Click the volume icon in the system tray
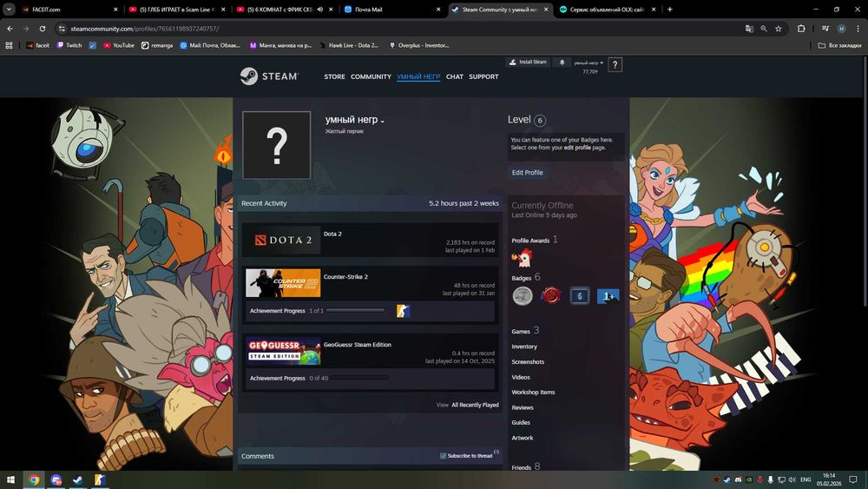The height and width of the screenshot is (489, 868). tap(792, 479)
